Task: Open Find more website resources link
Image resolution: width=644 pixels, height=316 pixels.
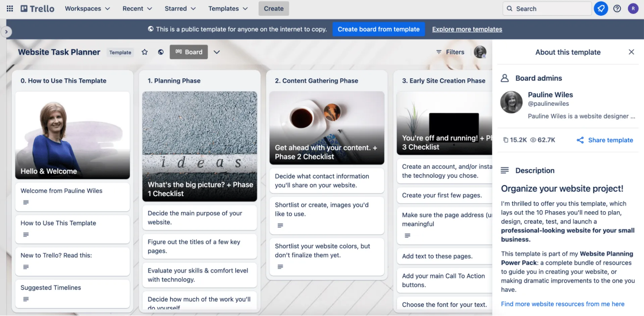Action: (562, 304)
